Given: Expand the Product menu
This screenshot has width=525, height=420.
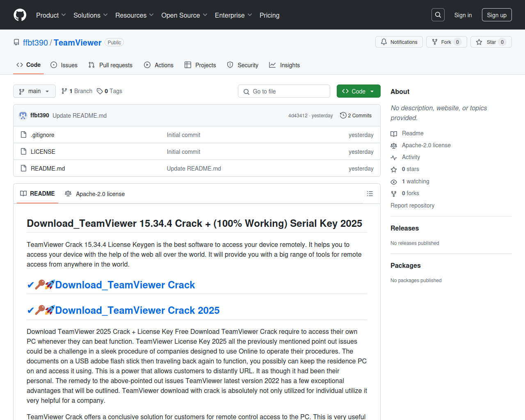Looking at the screenshot, I should pyautogui.click(x=51, y=15).
